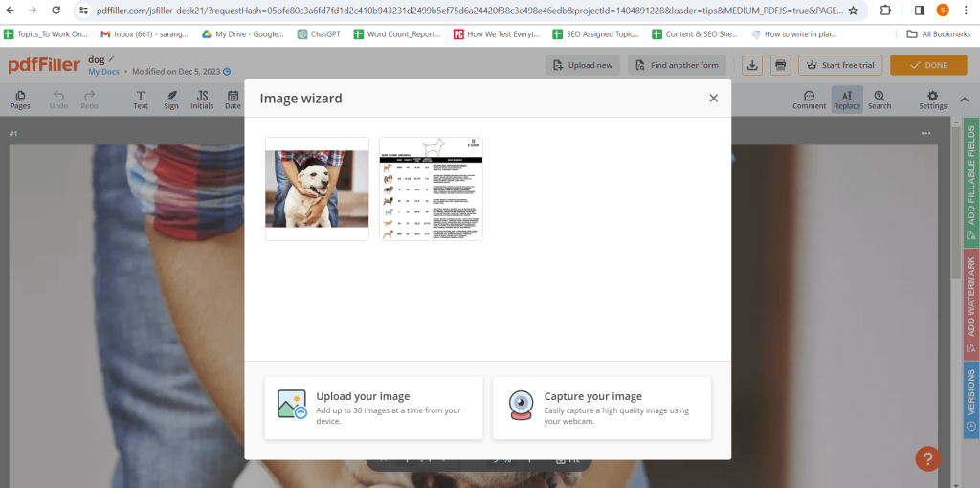Click the print icon button

pyautogui.click(x=780, y=65)
